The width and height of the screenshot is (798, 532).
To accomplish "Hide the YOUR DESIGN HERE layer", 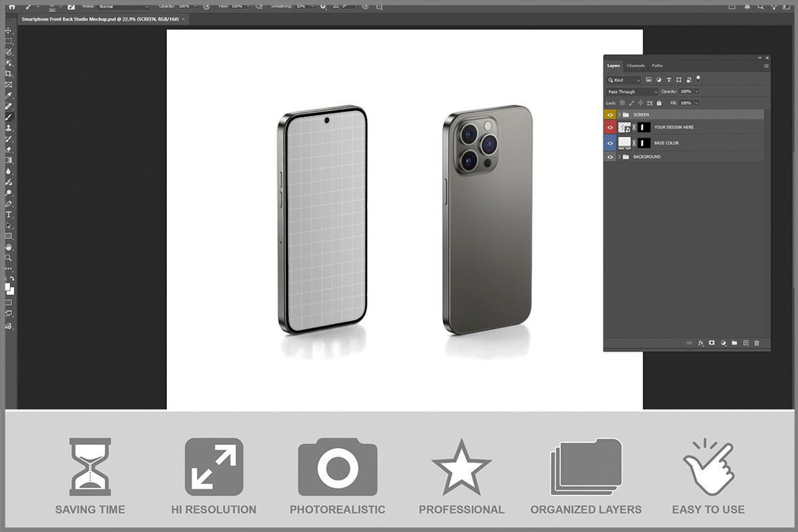I will [610, 127].
